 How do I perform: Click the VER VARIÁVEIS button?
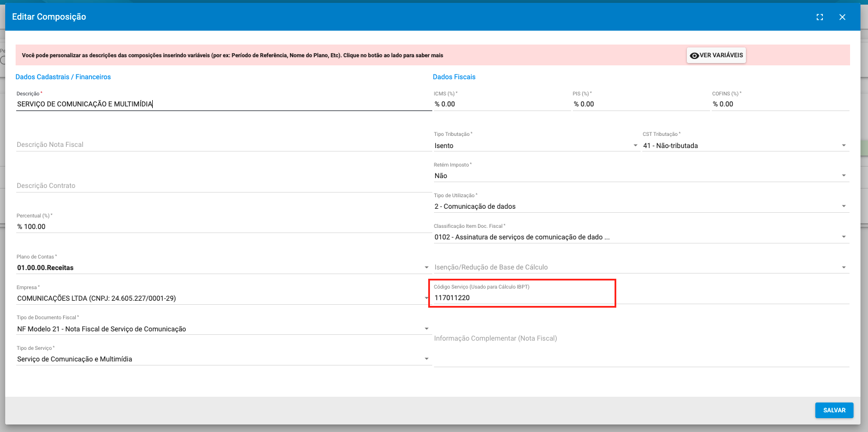(716, 56)
